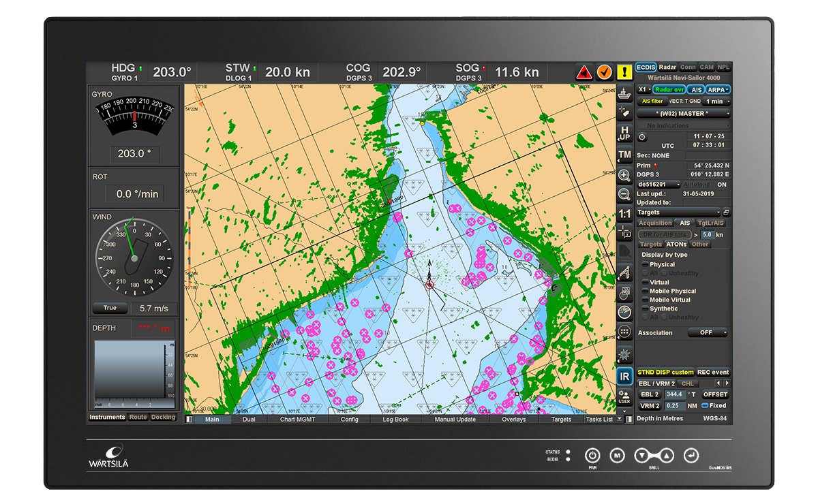Select the ATONs tab
The height and width of the screenshot is (504, 818).
point(676,245)
